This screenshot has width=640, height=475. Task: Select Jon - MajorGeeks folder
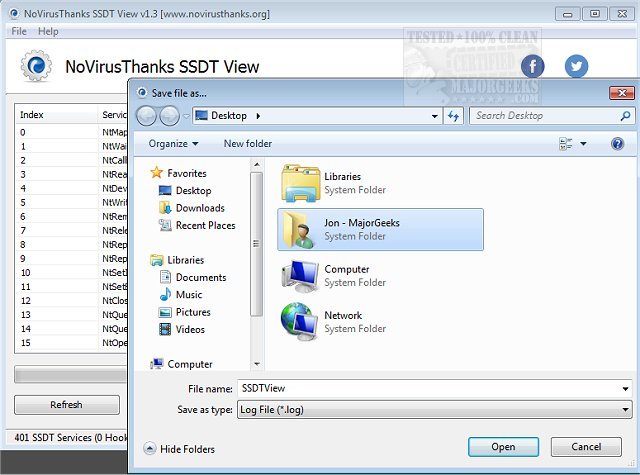pyautogui.click(x=380, y=229)
